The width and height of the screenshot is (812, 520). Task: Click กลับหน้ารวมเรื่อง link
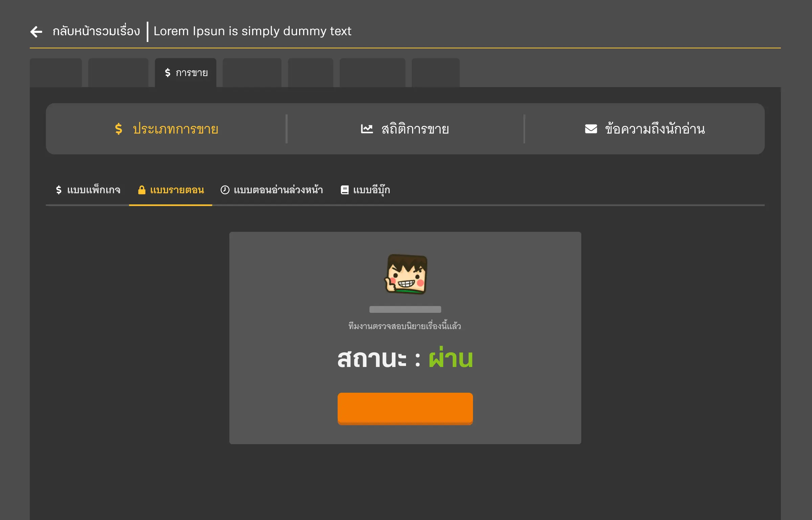tap(96, 31)
